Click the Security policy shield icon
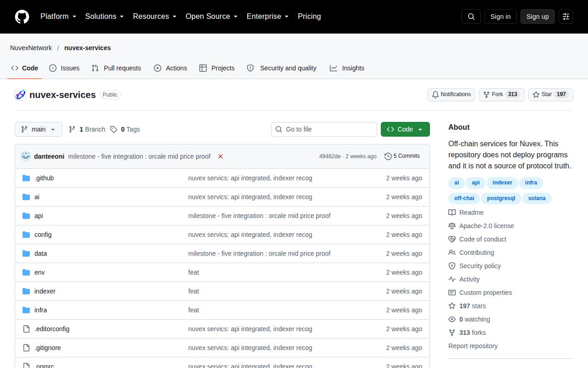588x368 pixels. click(452, 266)
